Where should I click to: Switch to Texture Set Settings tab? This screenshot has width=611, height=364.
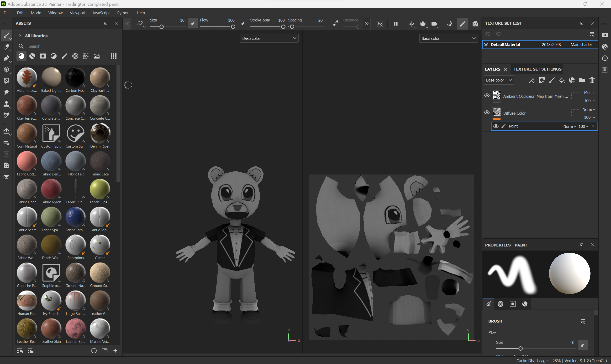pos(537,69)
